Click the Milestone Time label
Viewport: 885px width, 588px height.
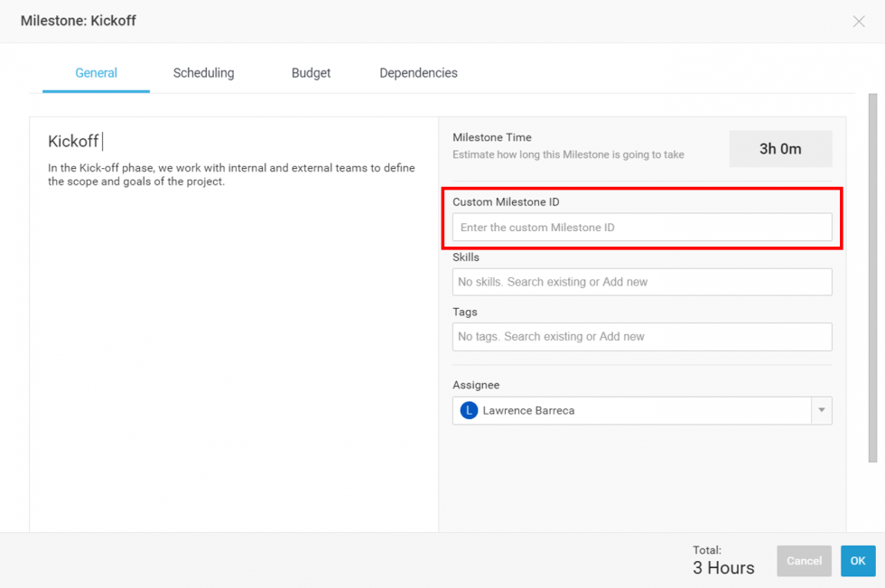click(x=492, y=137)
